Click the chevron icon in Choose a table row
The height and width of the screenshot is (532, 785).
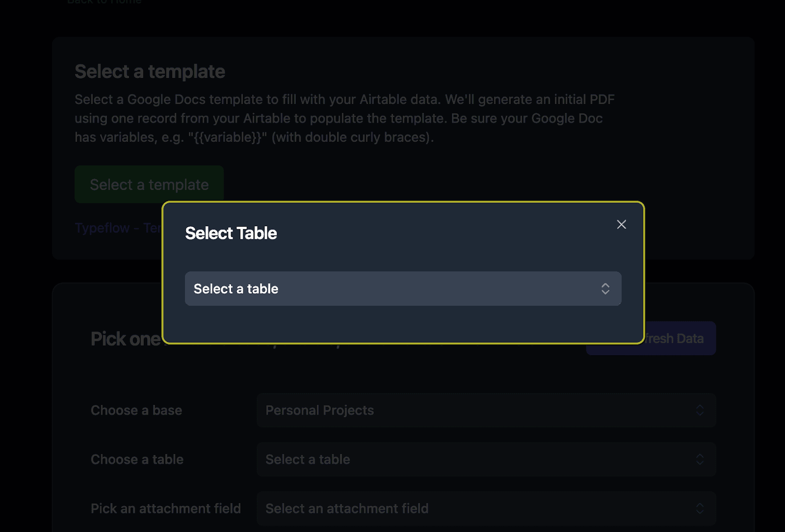click(700, 459)
